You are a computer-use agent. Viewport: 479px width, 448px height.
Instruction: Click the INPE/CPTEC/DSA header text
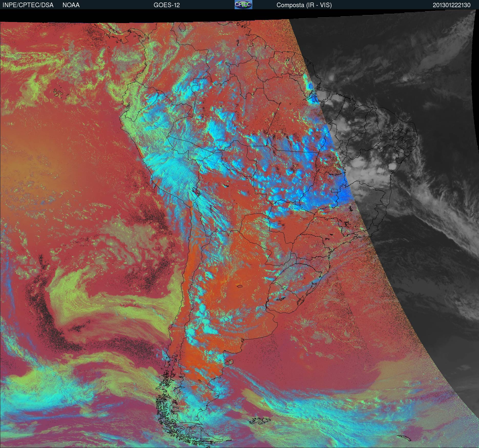coord(28,5)
